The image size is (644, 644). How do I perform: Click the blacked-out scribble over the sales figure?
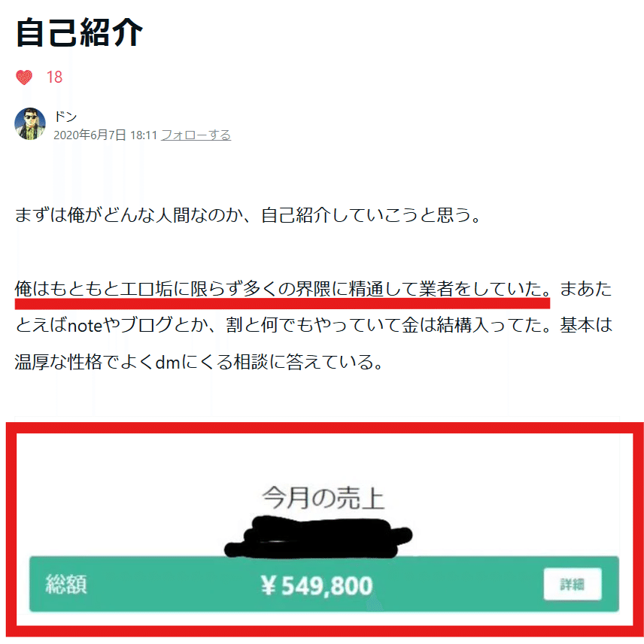[x=318, y=537]
